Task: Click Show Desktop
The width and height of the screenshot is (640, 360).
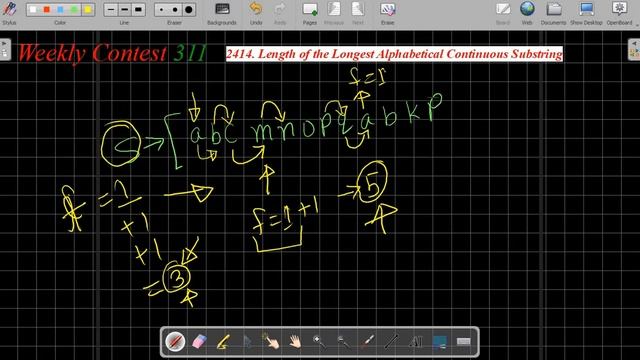Action: point(586,13)
